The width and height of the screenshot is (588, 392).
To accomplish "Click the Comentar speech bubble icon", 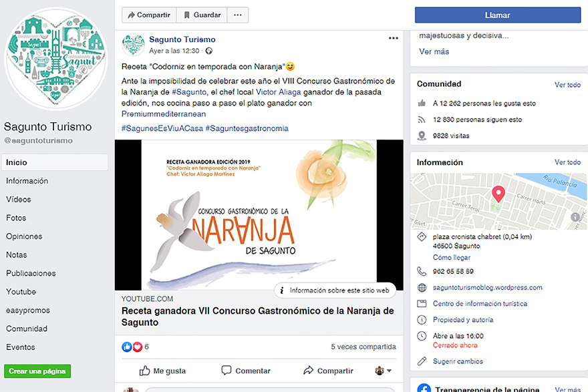I will 227,370.
